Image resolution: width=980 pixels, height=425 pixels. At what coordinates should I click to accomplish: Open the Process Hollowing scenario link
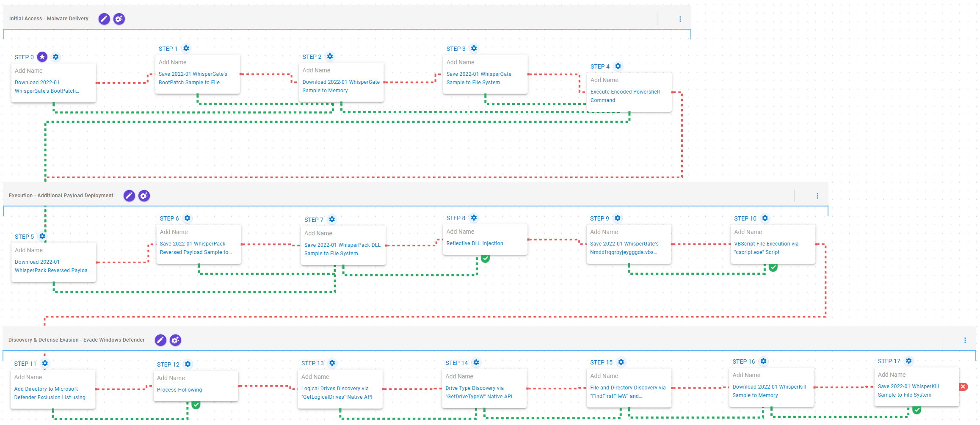tap(179, 390)
